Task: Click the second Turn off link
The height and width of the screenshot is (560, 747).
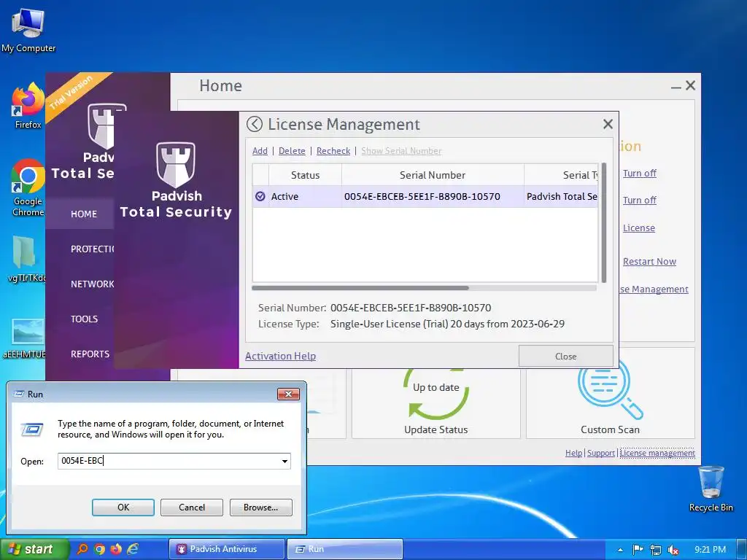Action: 639,200
